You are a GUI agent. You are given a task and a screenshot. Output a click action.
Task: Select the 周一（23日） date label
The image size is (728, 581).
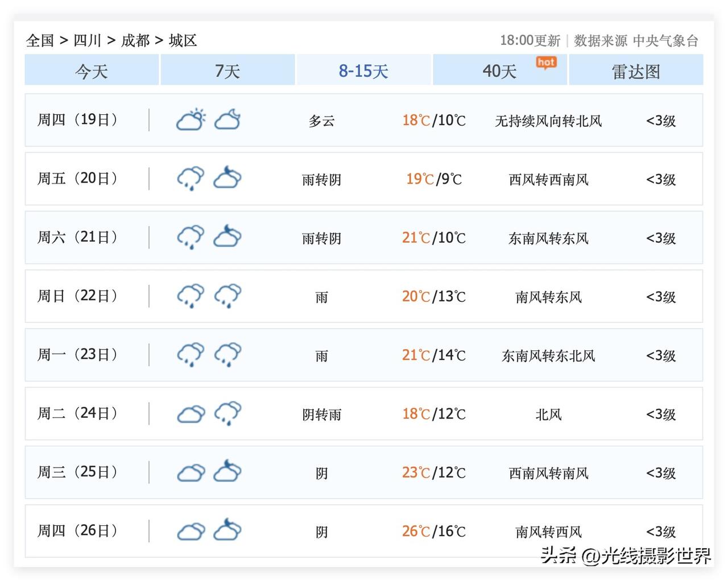tap(78, 355)
